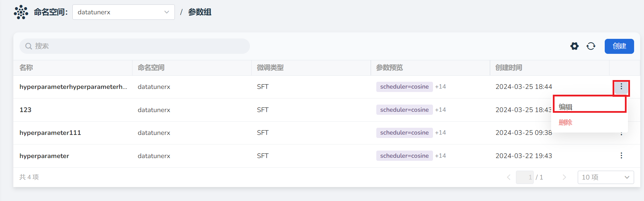Focus the 搜索 search field
The image size is (644, 201).
point(135,46)
